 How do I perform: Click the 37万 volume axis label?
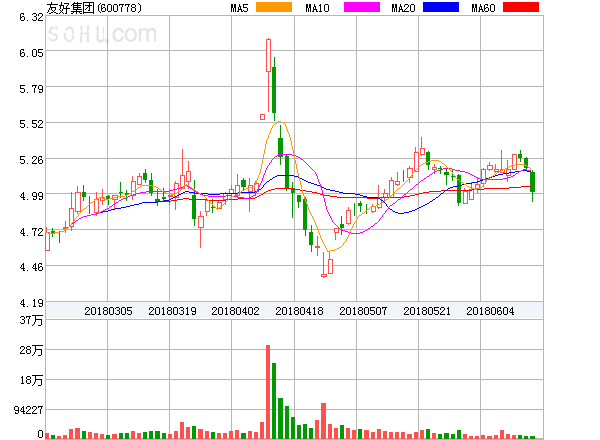click(31, 320)
